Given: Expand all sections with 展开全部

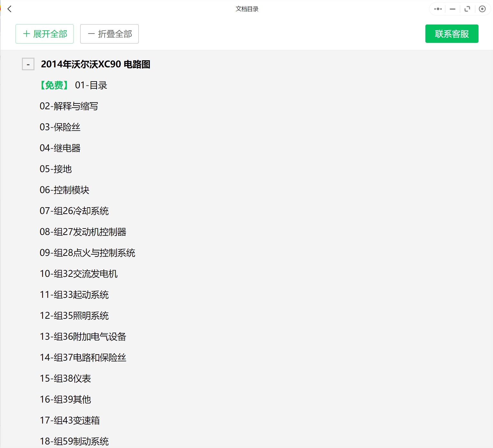Looking at the screenshot, I should tap(44, 34).
